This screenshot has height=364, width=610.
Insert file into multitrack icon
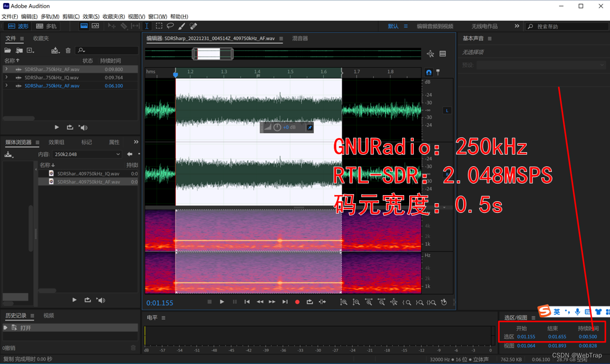[56, 51]
